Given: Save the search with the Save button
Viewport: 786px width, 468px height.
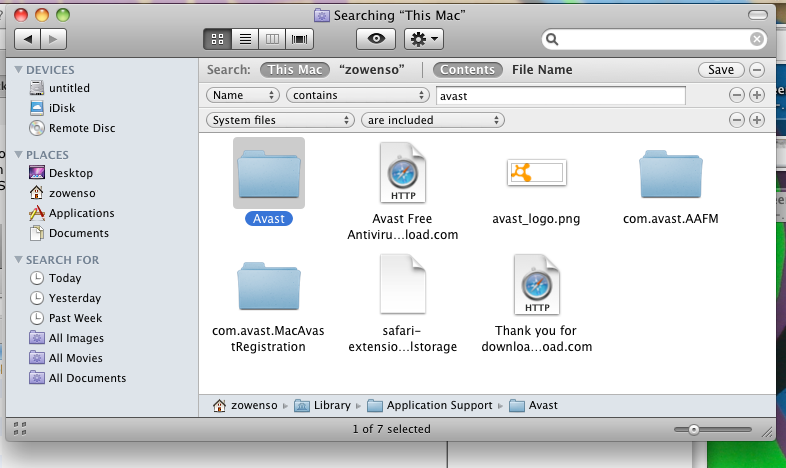Looking at the screenshot, I should pos(721,70).
